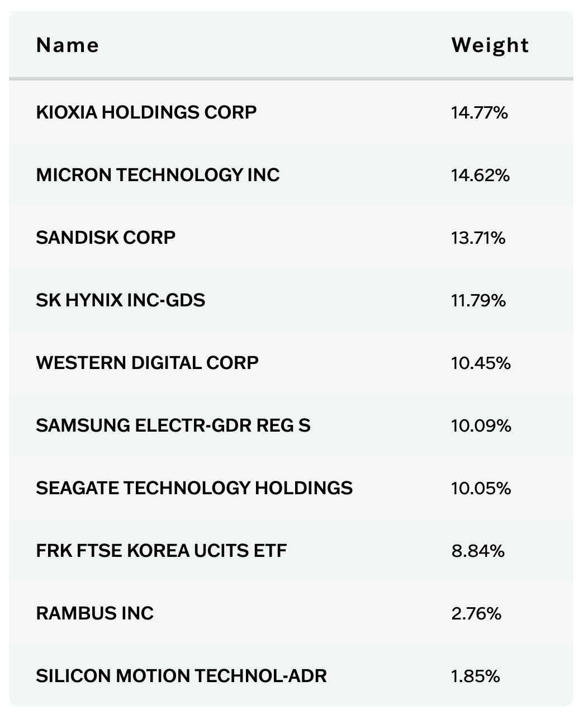Select the 2.76% weight cell
Screen dimensions: 588x719
477,614
